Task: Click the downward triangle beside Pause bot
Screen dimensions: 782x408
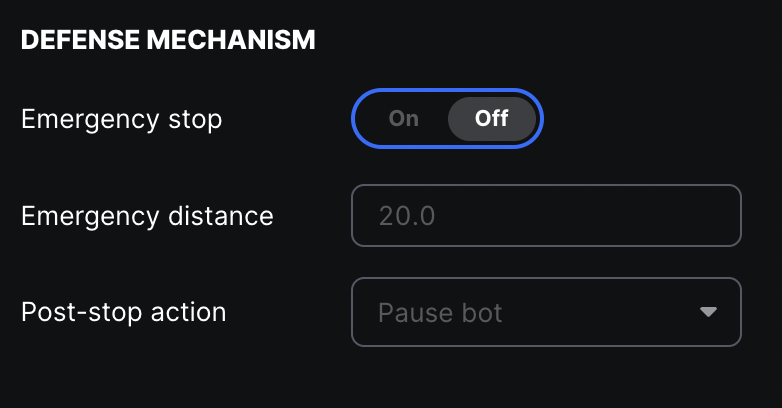Action: click(708, 312)
